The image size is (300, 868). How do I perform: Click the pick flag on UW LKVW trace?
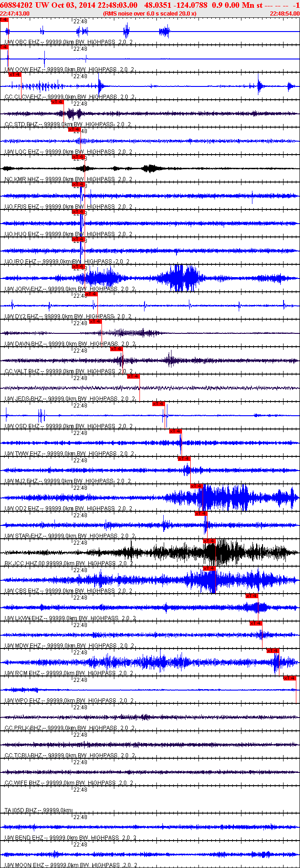[x=252, y=596]
